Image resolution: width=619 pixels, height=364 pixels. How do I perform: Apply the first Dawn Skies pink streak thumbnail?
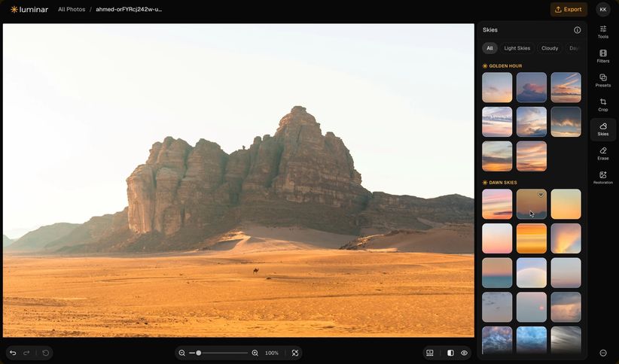click(497, 204)
